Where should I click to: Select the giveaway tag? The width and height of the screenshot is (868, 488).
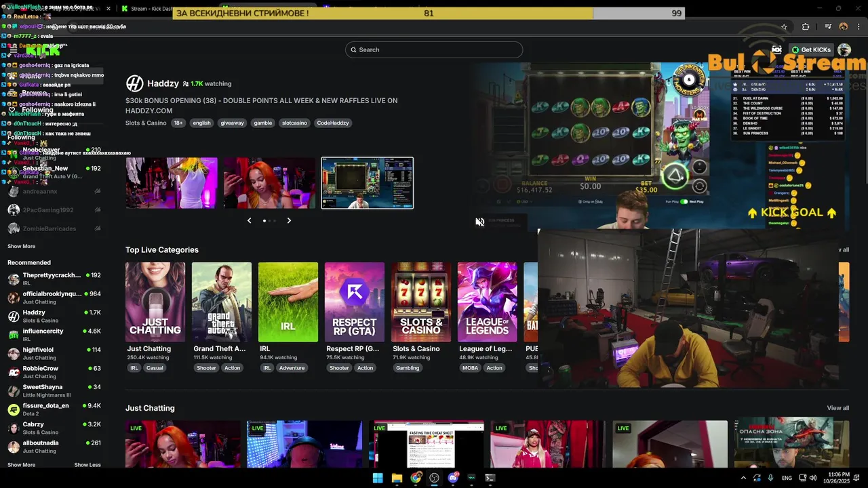point(232,123)
